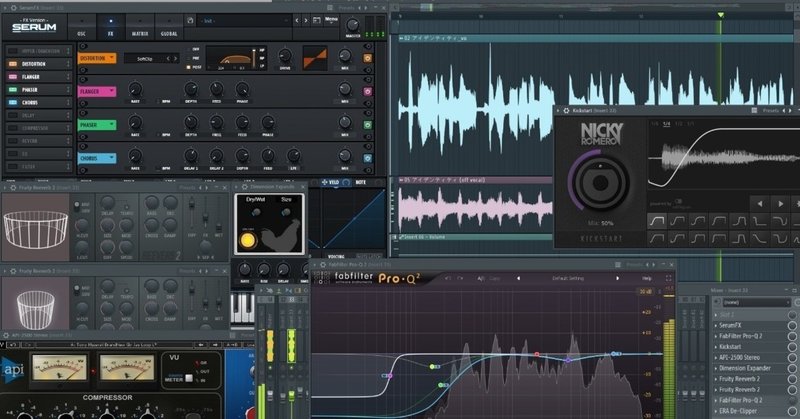Screen dimensions: 800x419
Task: Click the Pro-Q 2 undo arrow
Action: (x=447, y=278)
